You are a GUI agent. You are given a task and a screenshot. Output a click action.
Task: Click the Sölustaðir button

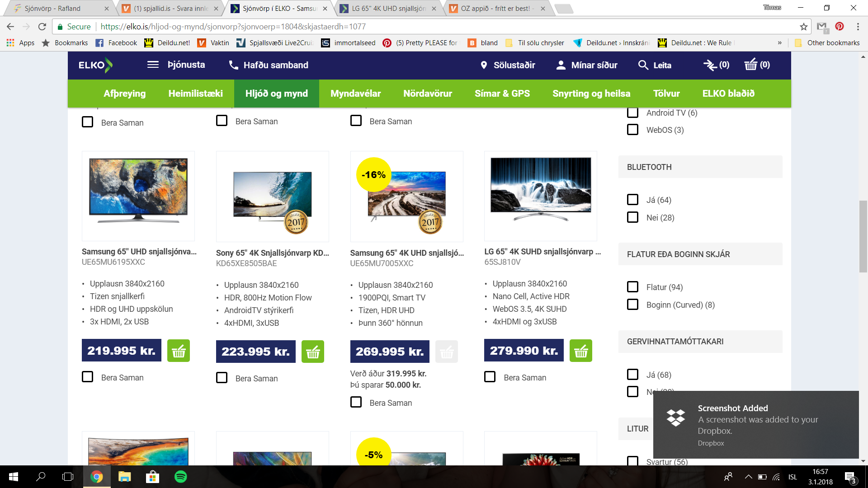tap(509, 65)
